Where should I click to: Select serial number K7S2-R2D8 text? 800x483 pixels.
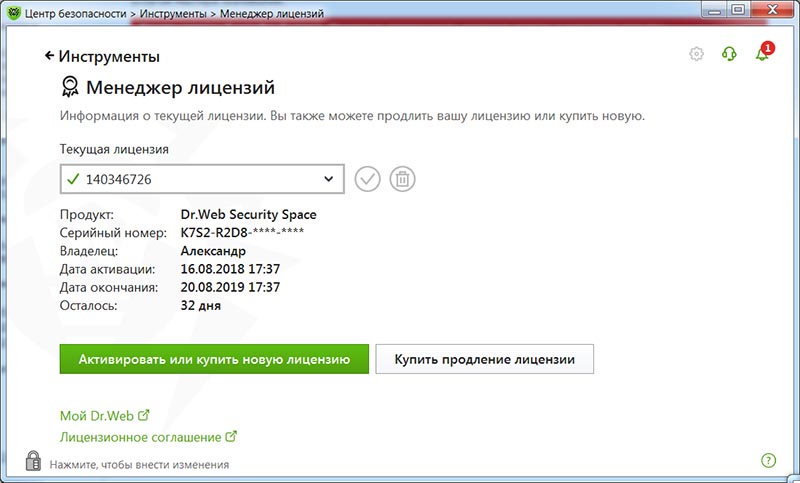242,233
